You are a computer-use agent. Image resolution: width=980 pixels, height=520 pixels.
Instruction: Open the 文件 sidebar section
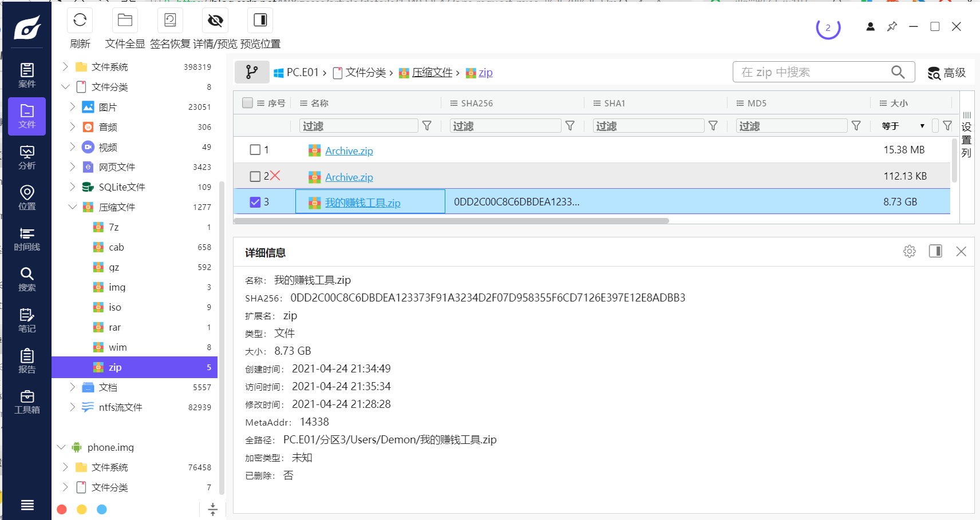(x=27, y=116)
